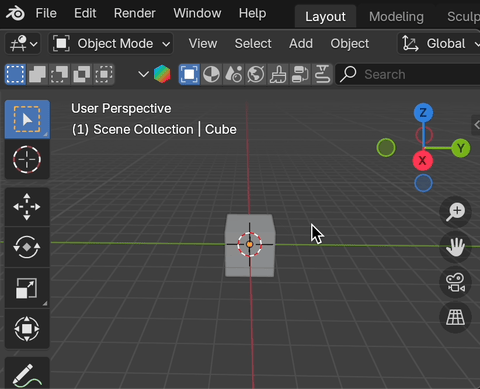
Task: Open the Edit menu
Action: (x=85, y=13)
